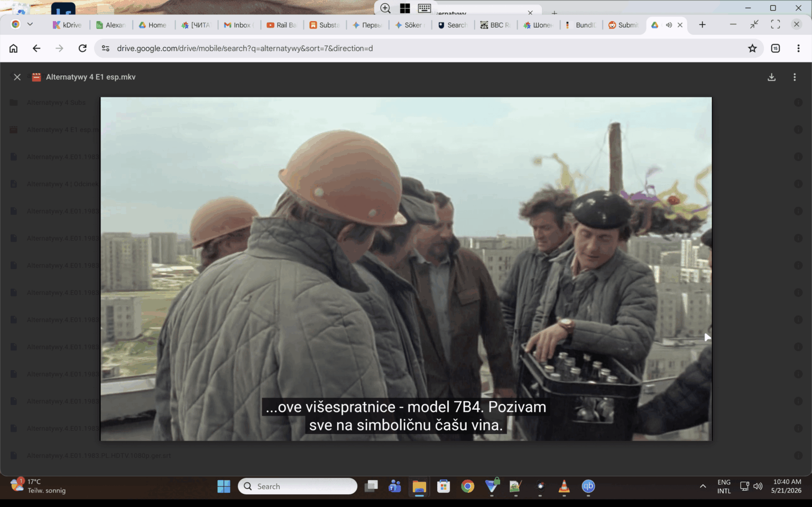812x507 pixels.
Task: Open Microsoft Store from the taskbar
Action: 444,486
